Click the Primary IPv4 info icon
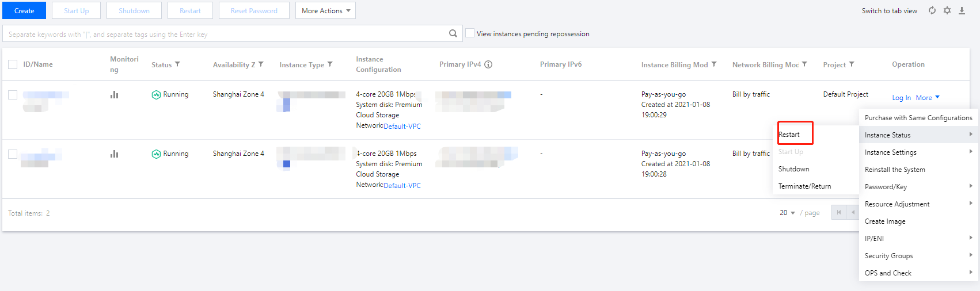This screenshot has width=980, height=291. click(x=488, y=64)
